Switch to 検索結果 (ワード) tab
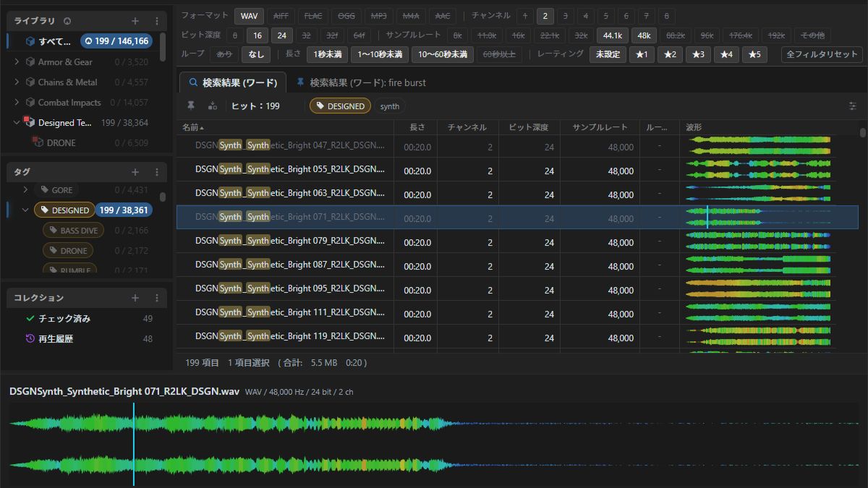 pos(233,82)
